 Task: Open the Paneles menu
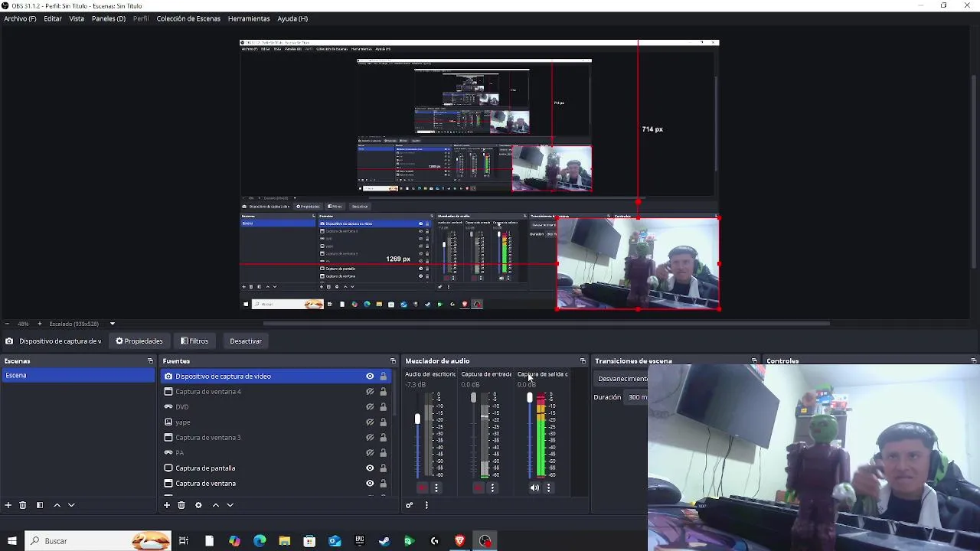point(109,18)
